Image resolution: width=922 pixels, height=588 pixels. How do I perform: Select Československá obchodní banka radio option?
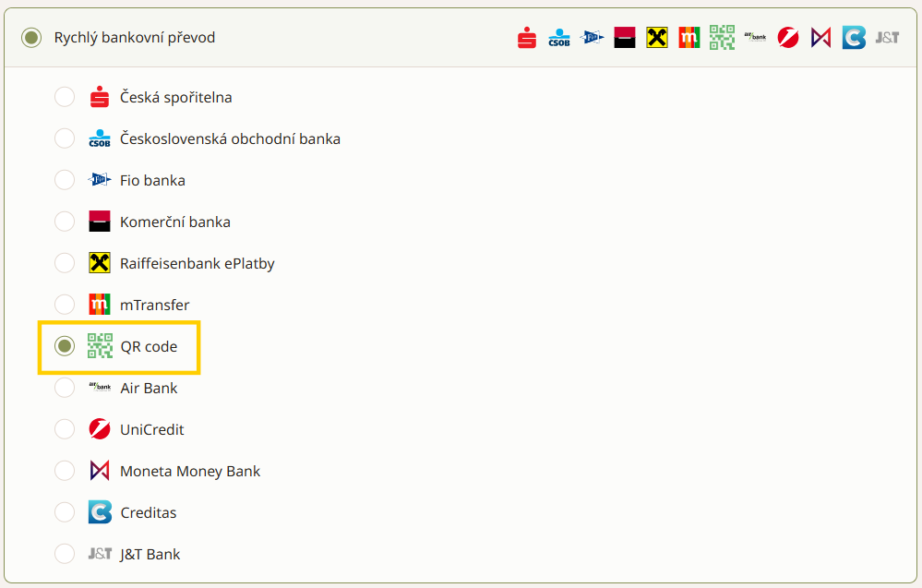coord(65,138)
